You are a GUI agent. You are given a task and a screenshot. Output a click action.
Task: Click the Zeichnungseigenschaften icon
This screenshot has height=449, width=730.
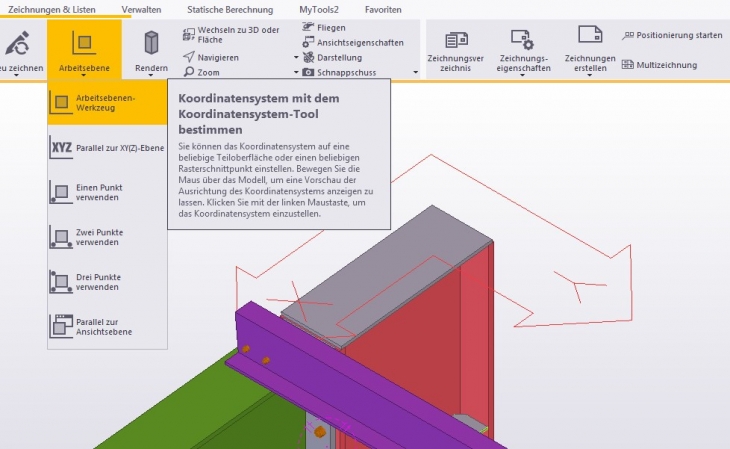tap(522, 40)
